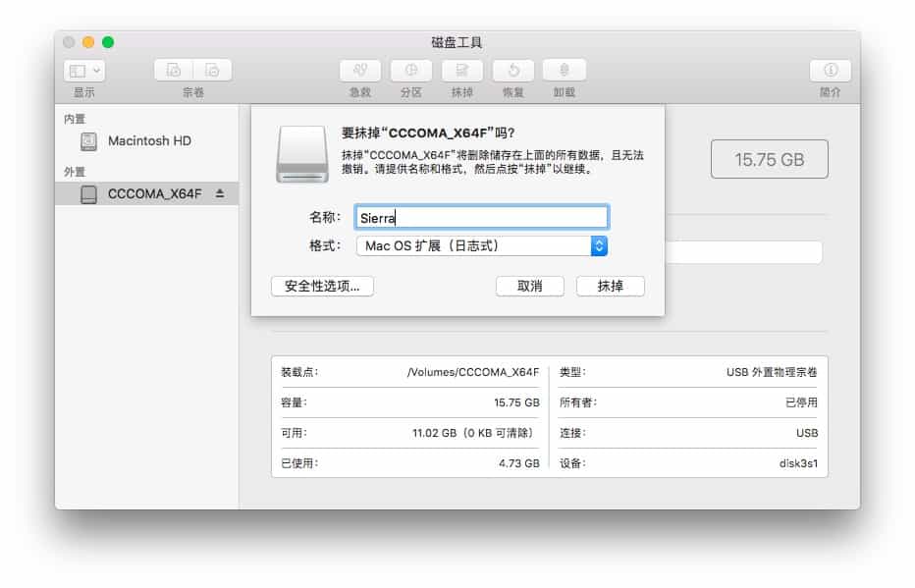Click the add volume toolbar icon

[x=174, y=71]
